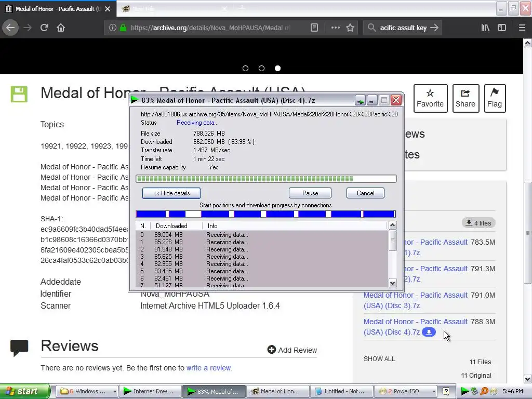Switch to Internet Download Manager taskbar button
Screen dimensions: 532x399
(150, 391)
